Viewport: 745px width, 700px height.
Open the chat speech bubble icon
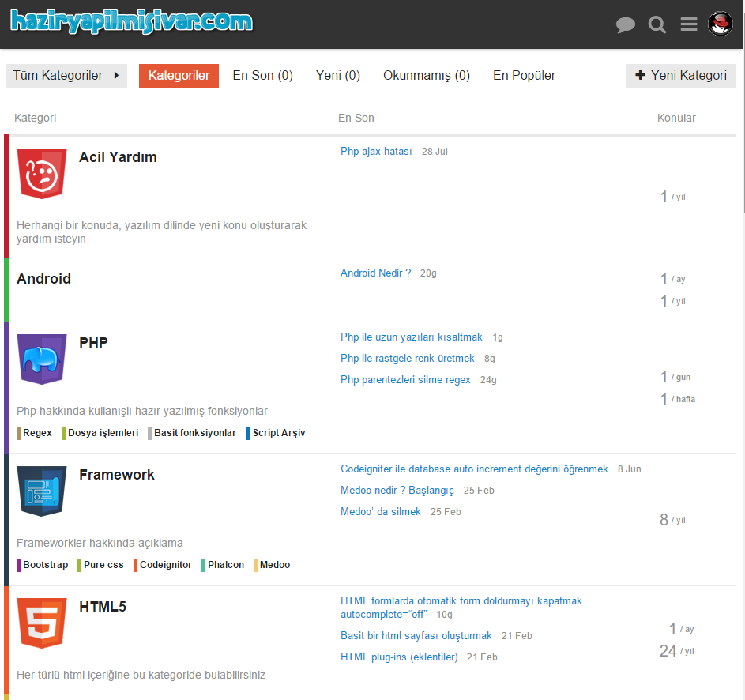pyautogui.click(x=626, y=25)
